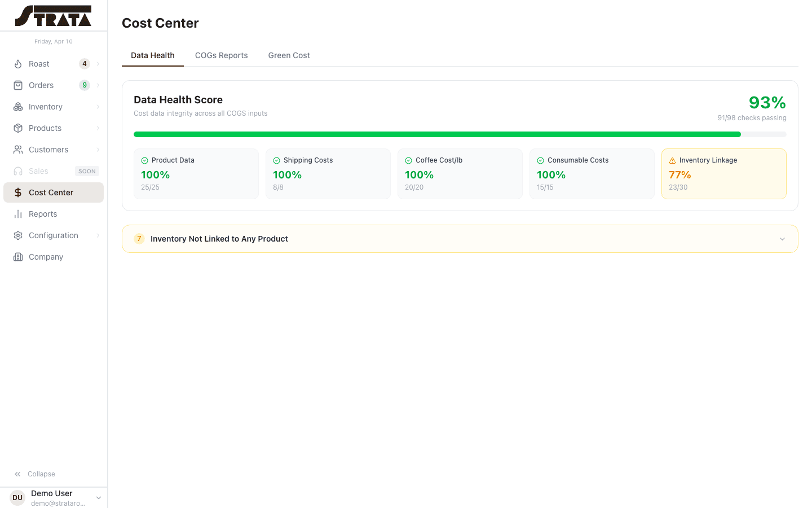Select the Shipping Costs 100% card
812x508 pixels.
(328, 174)
